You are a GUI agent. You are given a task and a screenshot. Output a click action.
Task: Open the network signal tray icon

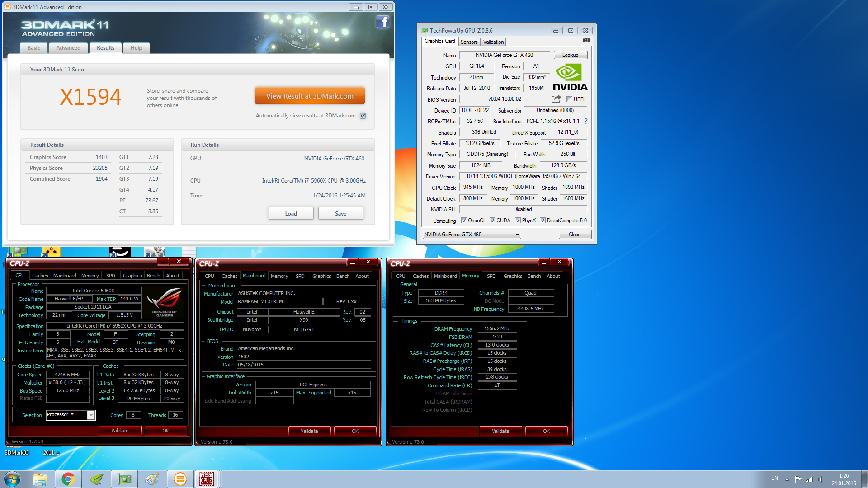809,479
